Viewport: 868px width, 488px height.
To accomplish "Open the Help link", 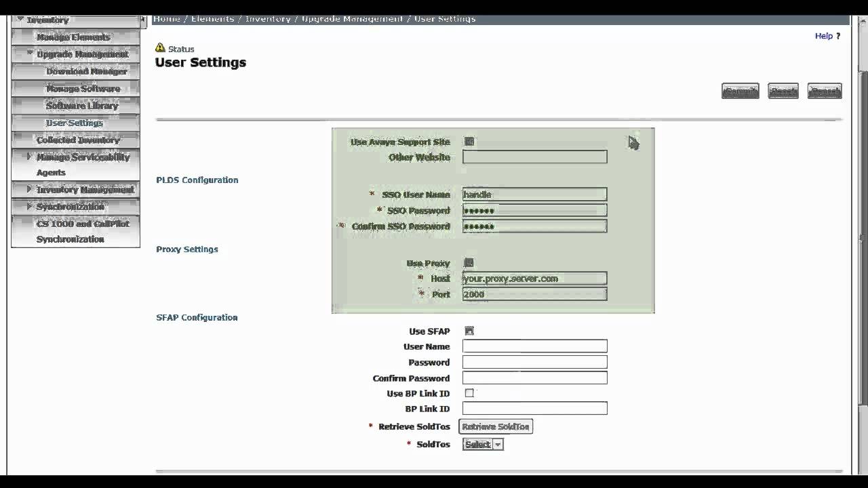I will pyautogui.click(x=824, y=36).
